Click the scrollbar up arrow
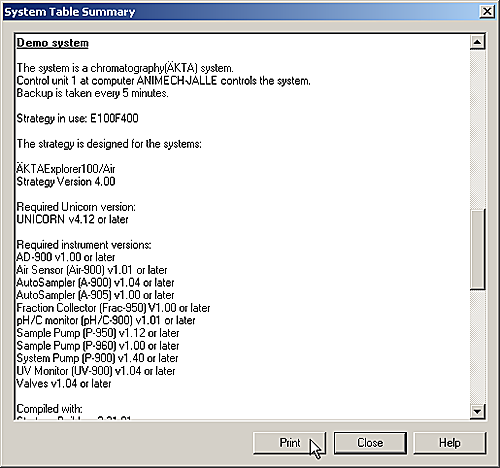500x468 pixels. 477,42
